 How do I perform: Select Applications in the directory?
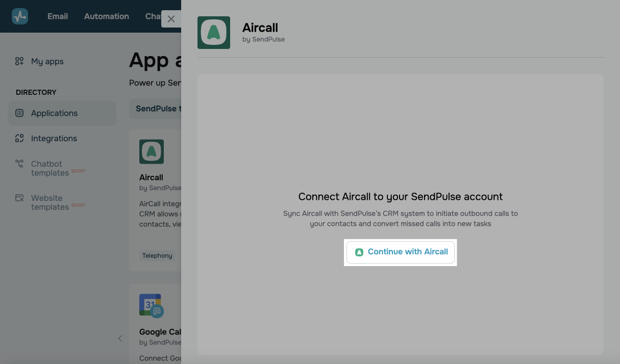(x=55, y=113)
